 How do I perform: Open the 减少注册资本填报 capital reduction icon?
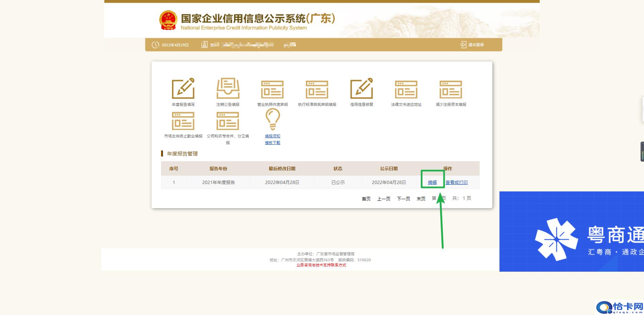point(451,90)
